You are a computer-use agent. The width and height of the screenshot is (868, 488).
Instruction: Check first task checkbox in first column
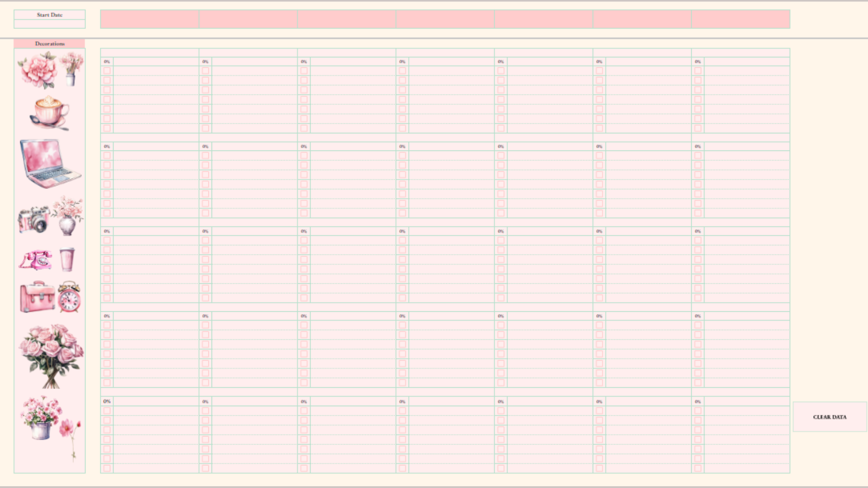107,71
